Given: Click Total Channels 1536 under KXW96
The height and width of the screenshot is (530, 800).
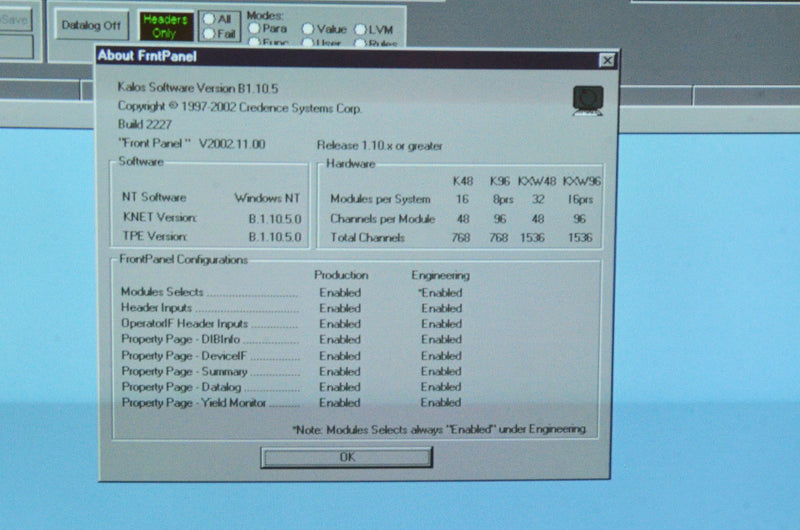Looking at the screenshot, I should 580,238.
